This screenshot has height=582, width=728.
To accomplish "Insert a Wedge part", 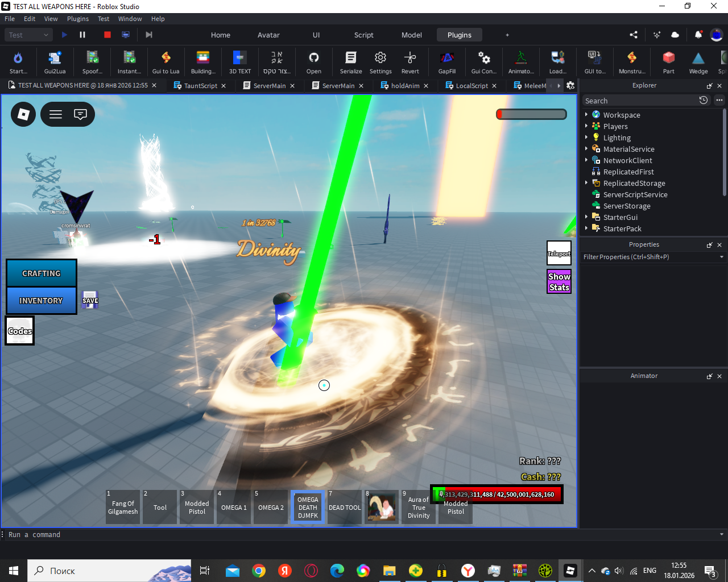I will coord(698,62).
